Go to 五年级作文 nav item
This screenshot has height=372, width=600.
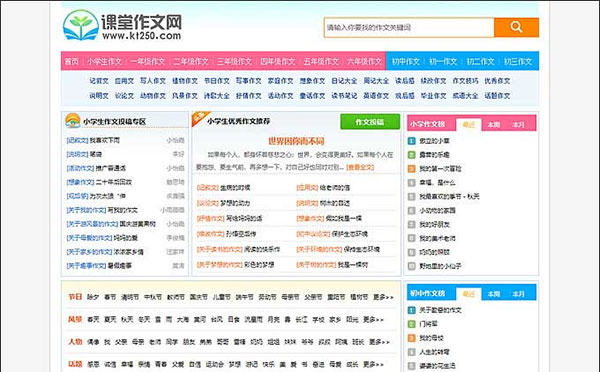pos(321,62)
